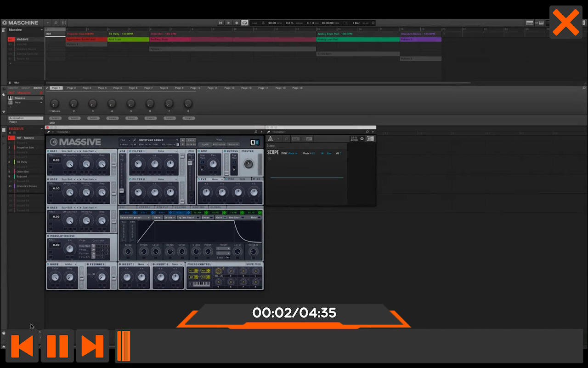Toggle the Filter 1 power button
This screenshot has width=588, height=368.
point(130,151)
